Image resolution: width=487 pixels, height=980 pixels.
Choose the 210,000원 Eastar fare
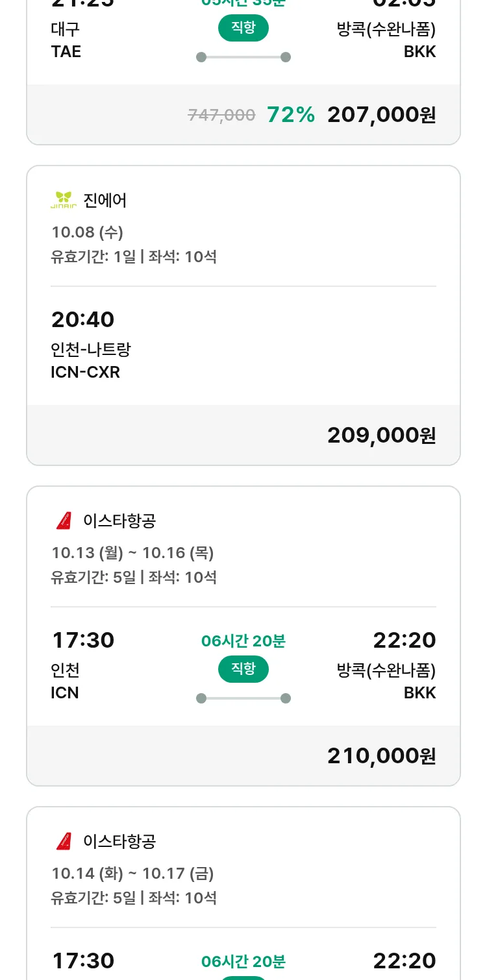click(381, 755)
